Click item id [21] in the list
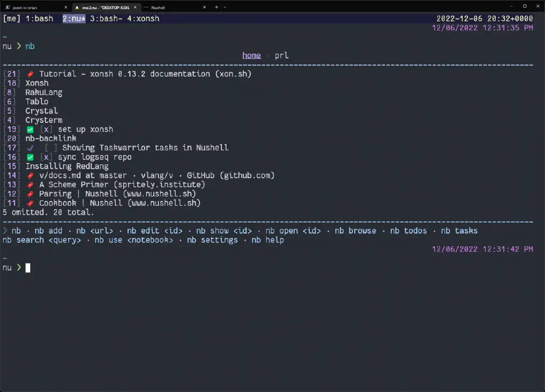This screenshot has height=392, width=545. pos(12,74)
